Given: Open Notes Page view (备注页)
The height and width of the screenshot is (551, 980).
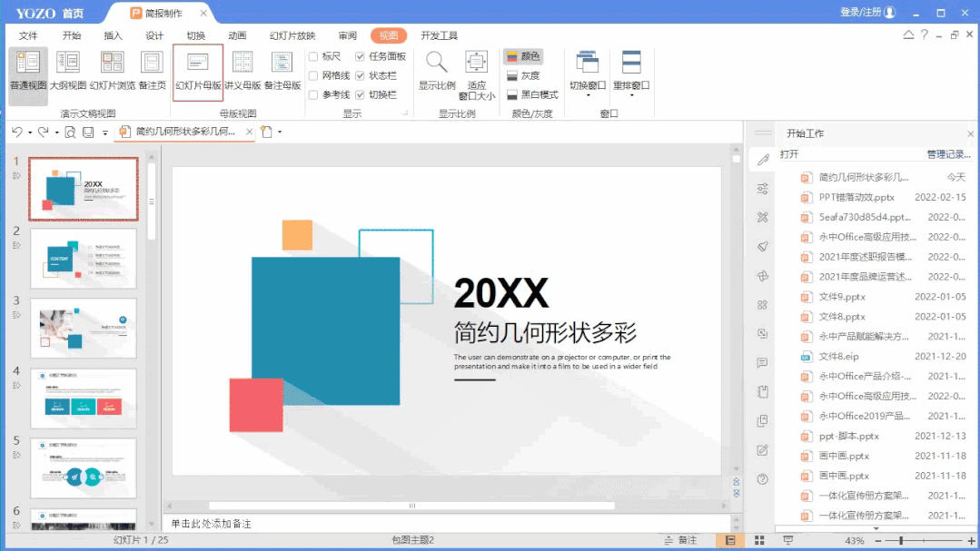Looking at the screenshot, I should pyautogui.click(x=152, y=71).
